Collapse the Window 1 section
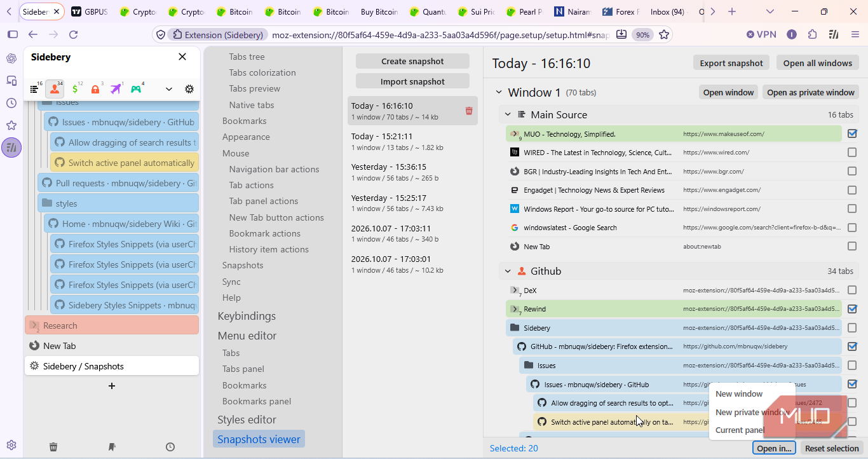The height and width of the screenshot is (459, 868). click(x=499, y=93)
